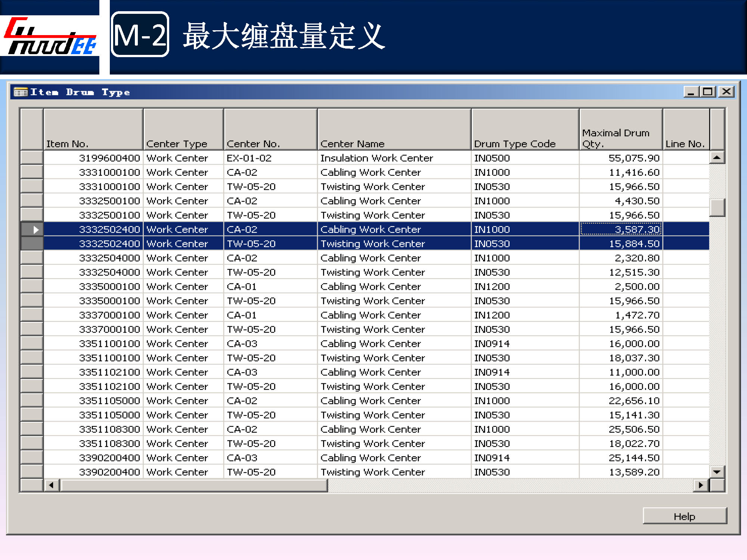Viewport: 747px width, 560px height.
Task: Click the 3,587.30 Maximal Drum Qty cell
Action: 621,229
